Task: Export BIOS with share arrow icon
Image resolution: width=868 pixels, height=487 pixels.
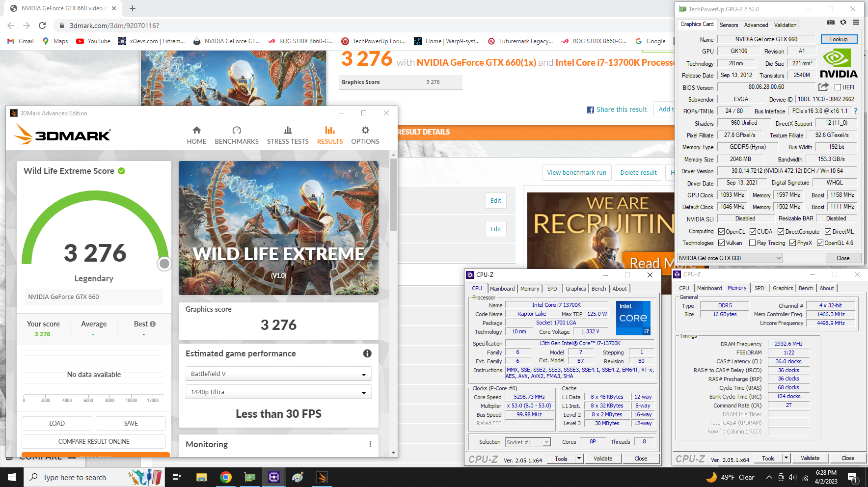Action: click(x=823, y=87)
